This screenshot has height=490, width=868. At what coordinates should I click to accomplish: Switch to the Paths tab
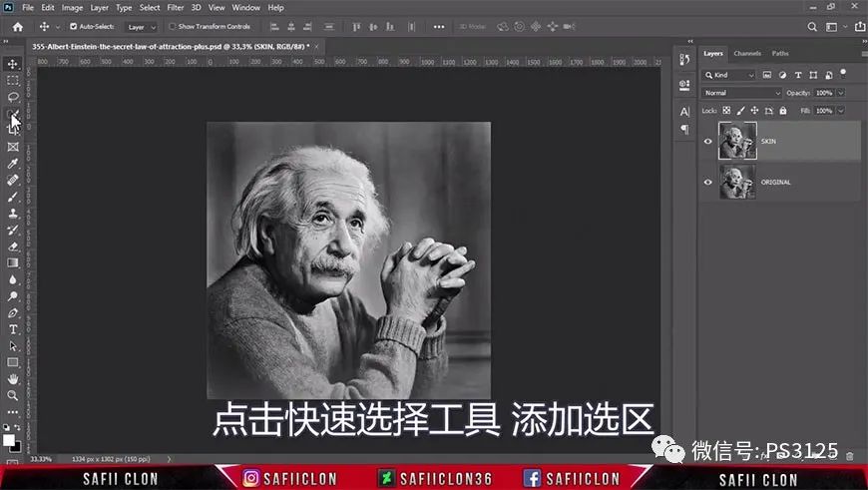click(780, 54)
